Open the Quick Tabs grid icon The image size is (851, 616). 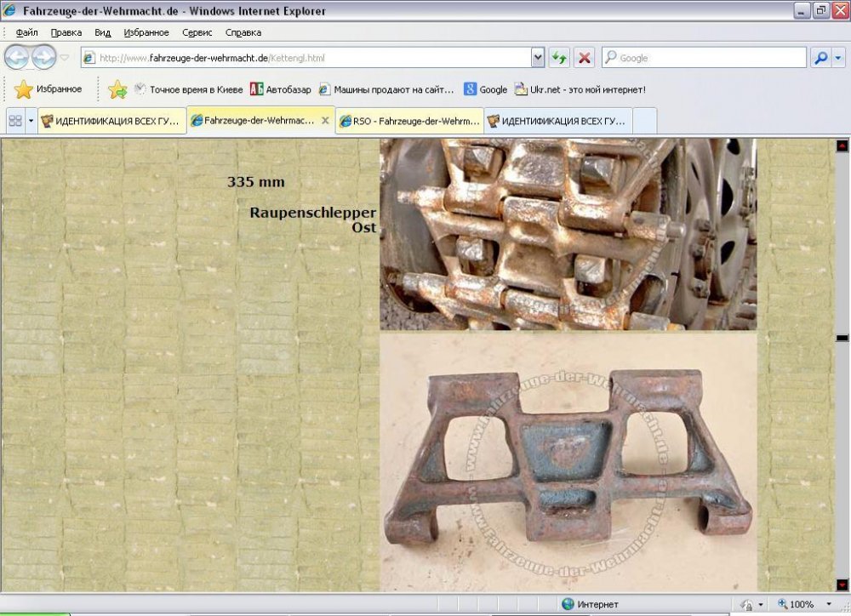tap(14, 121)
